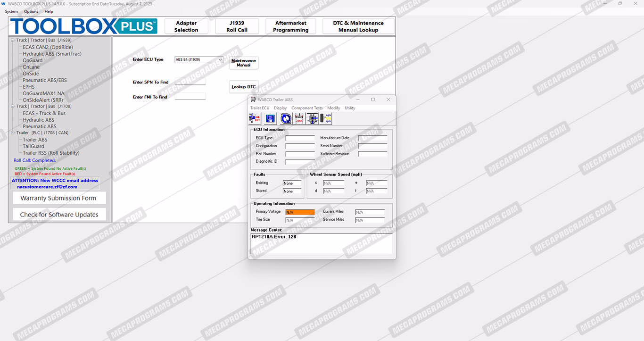Open the Help menu
The image size is (644, 341).
click(49, 11)
